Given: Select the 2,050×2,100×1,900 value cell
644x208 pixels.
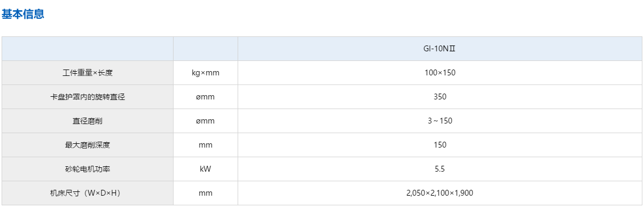Looking at the screenshot, I should [440, 193].
